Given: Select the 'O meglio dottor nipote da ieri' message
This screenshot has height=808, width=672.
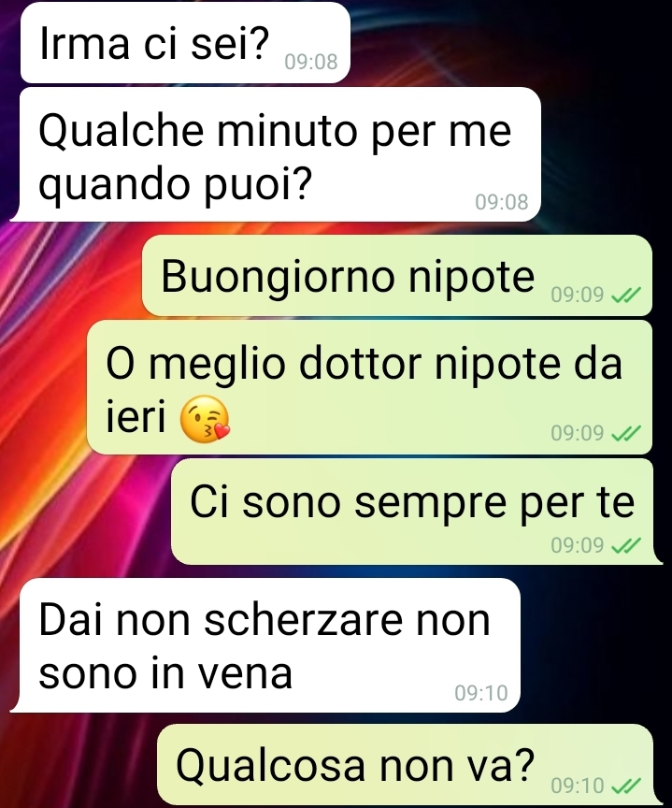Looking at the screenshot, I should [x=369, y=387].
